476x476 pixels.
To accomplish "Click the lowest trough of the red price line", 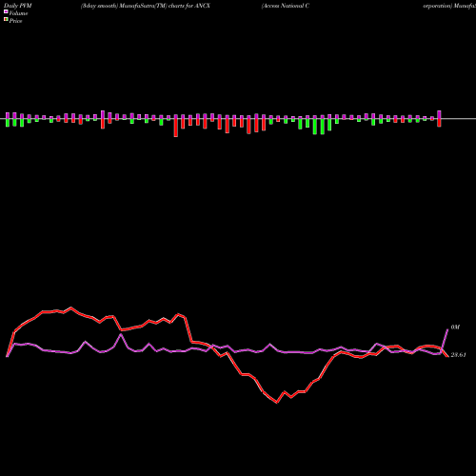I will (x=277, y=403).
